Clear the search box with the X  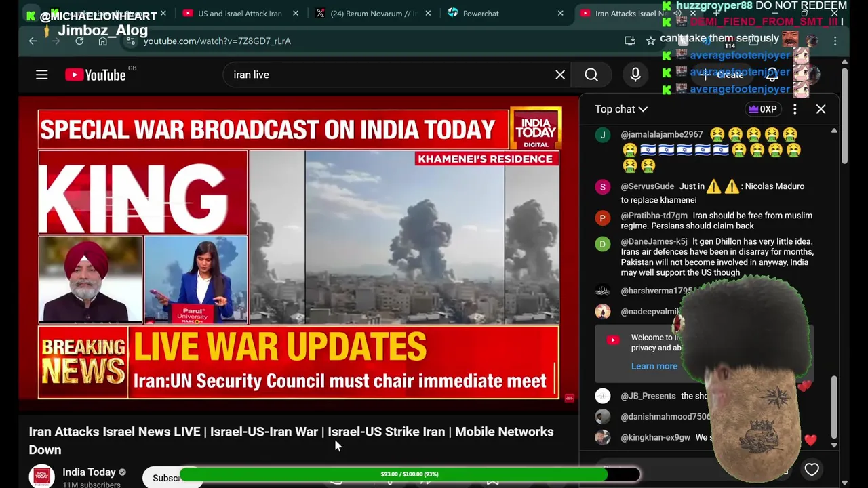pos(560,75)
